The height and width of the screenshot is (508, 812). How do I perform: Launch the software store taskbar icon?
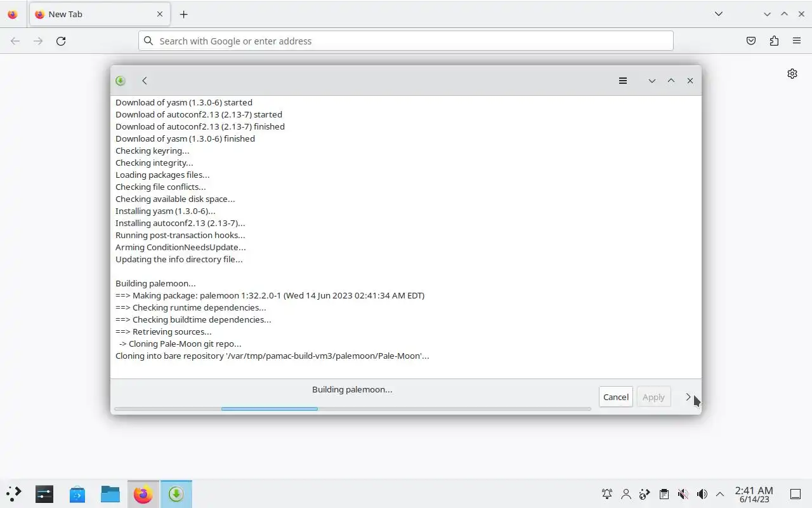point(77,493)
